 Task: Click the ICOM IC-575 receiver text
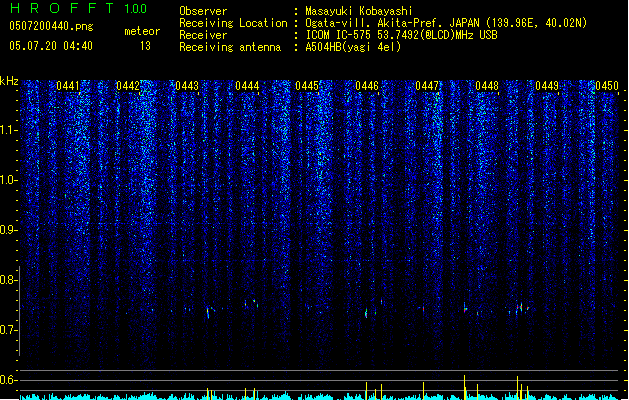tap(401, 35)
